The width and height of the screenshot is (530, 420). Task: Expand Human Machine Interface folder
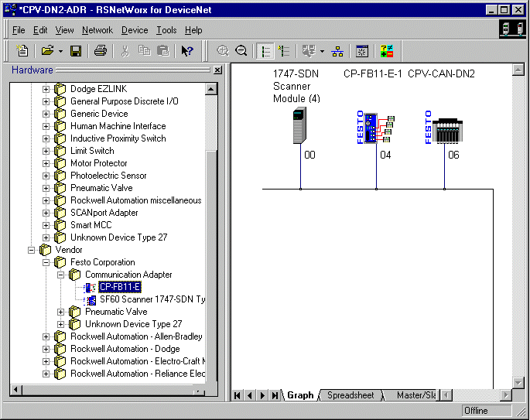coord(46,126)
